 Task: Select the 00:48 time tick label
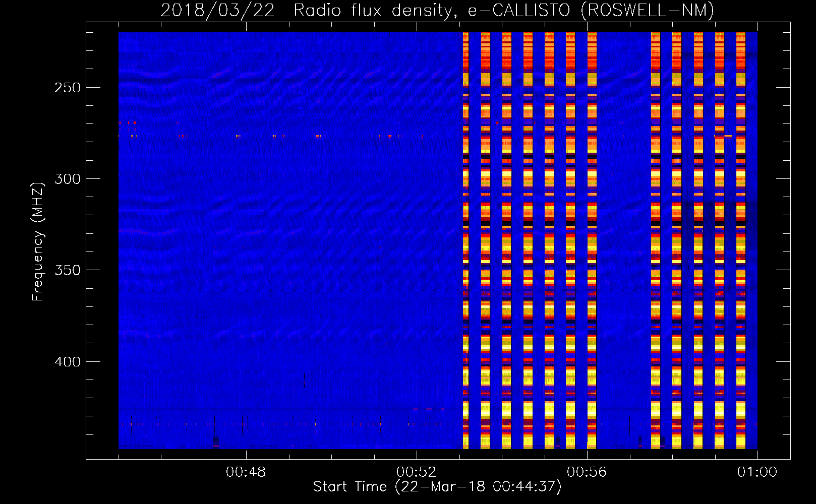coord(246,472)
